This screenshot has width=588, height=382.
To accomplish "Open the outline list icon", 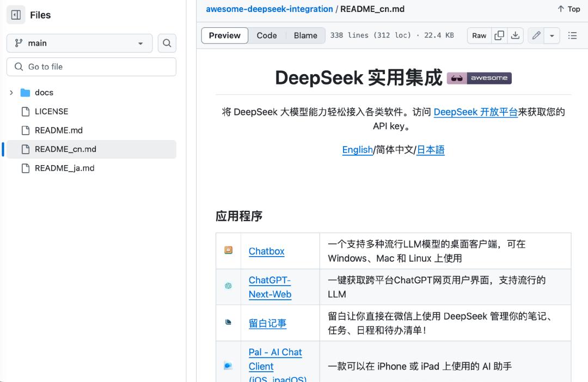I will coord(572,35).
